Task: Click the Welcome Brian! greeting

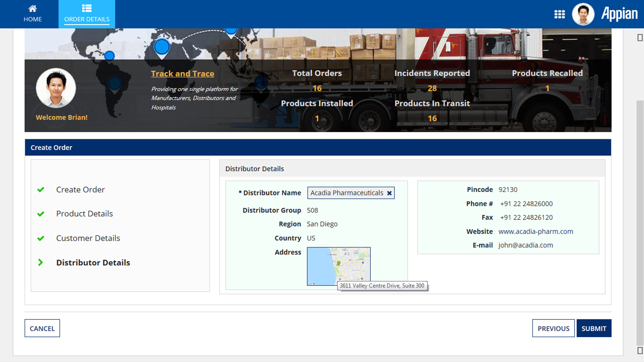Action: pyautogui.click(x=62, y=118)
